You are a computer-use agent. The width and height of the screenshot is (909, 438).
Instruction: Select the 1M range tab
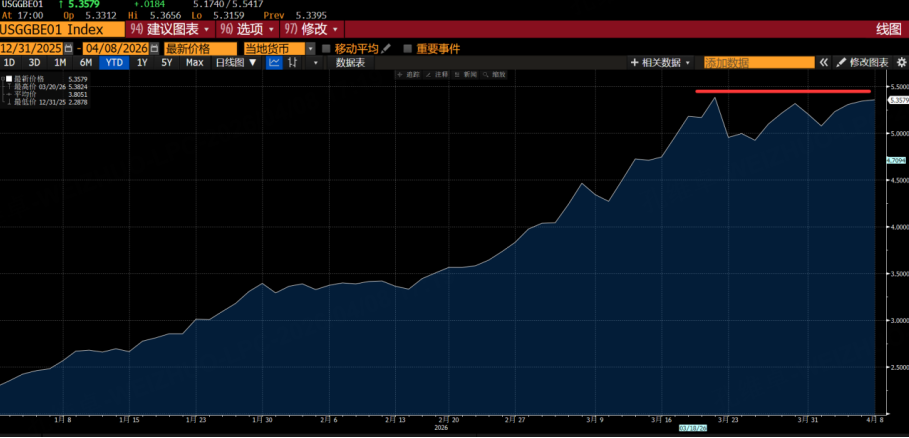click(60, 63)
